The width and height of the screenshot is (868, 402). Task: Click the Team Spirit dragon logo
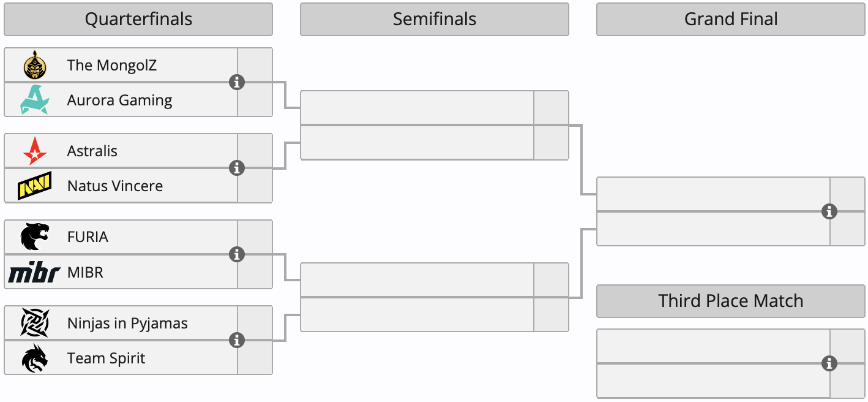coord(35,358)
